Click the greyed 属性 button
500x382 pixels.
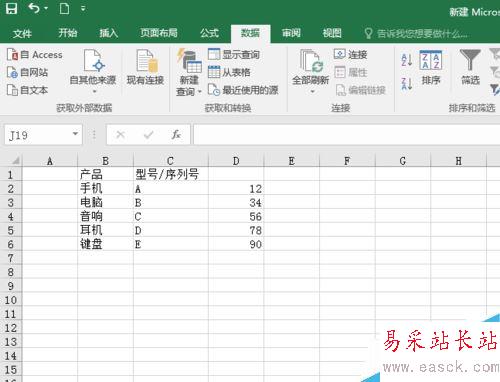pos(351,72)
